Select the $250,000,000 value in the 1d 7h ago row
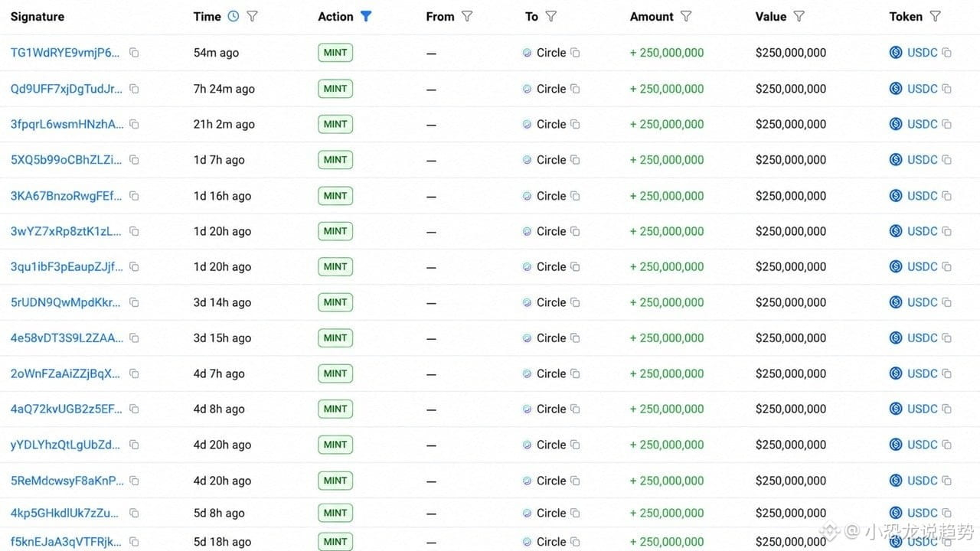Screen dimensions: 980x551 click(791, 160)
